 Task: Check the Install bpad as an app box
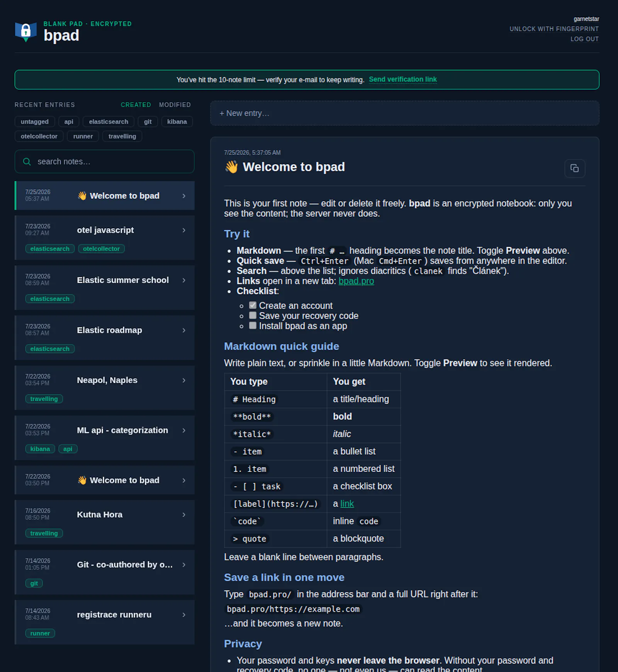[253, 325]
